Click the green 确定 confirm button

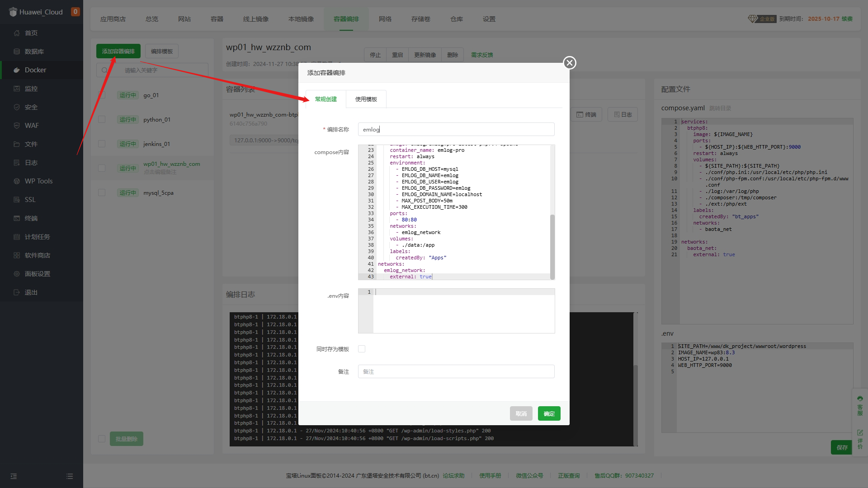pos(549,413)
